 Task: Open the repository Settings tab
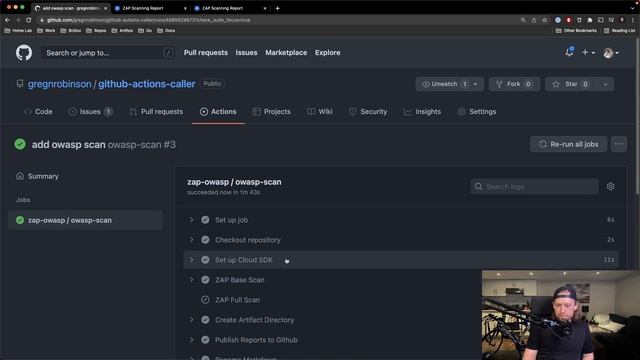[x=477, y=111]
